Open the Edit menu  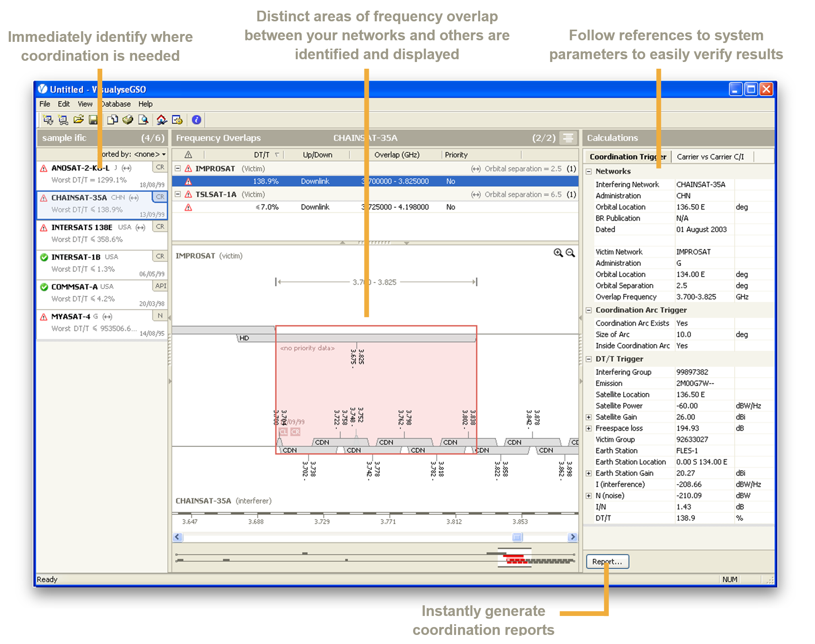64,104
